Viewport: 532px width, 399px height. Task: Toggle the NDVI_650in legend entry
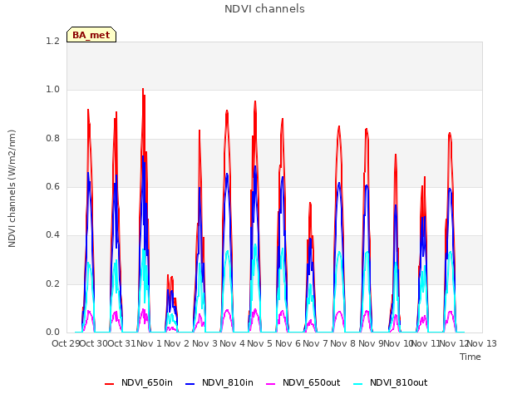click(139, 383)
